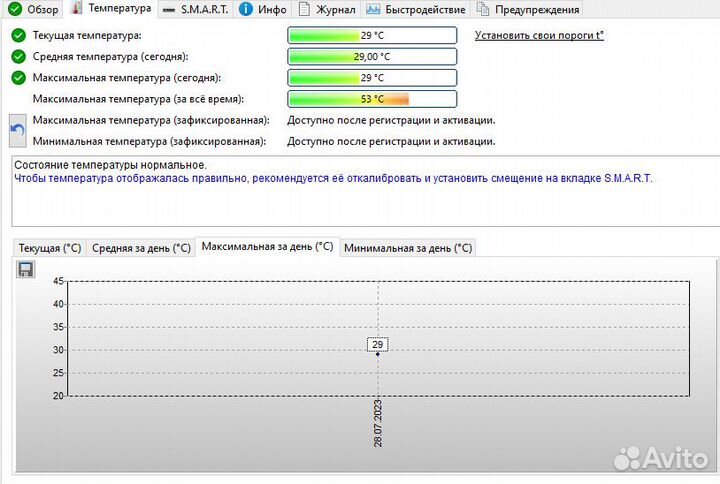Click green check beside Текущая температура
The width and height of the screenshot is (720, 484).
tap(18, 35)
